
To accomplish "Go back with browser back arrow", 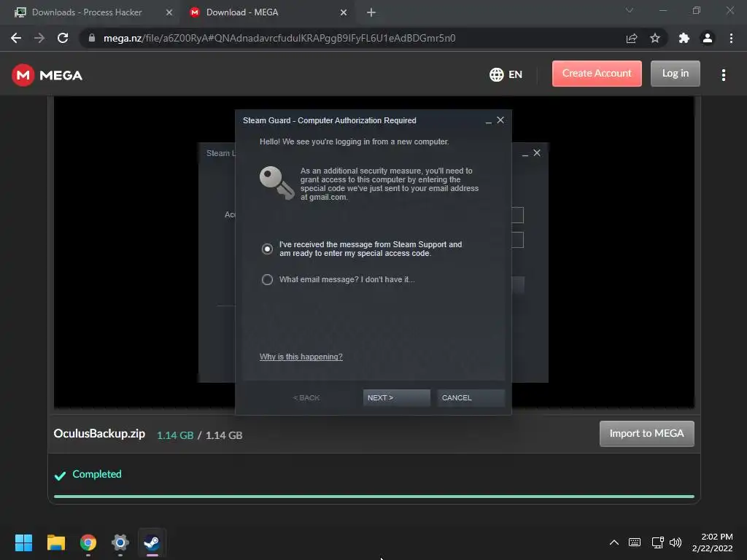I will tap(16, 38).
